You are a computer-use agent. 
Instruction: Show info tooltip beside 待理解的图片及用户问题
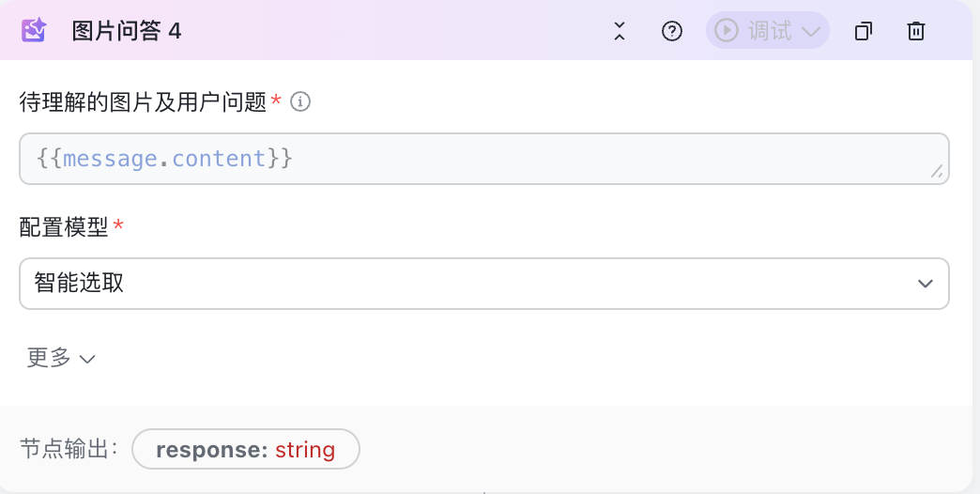coord(300,101)
